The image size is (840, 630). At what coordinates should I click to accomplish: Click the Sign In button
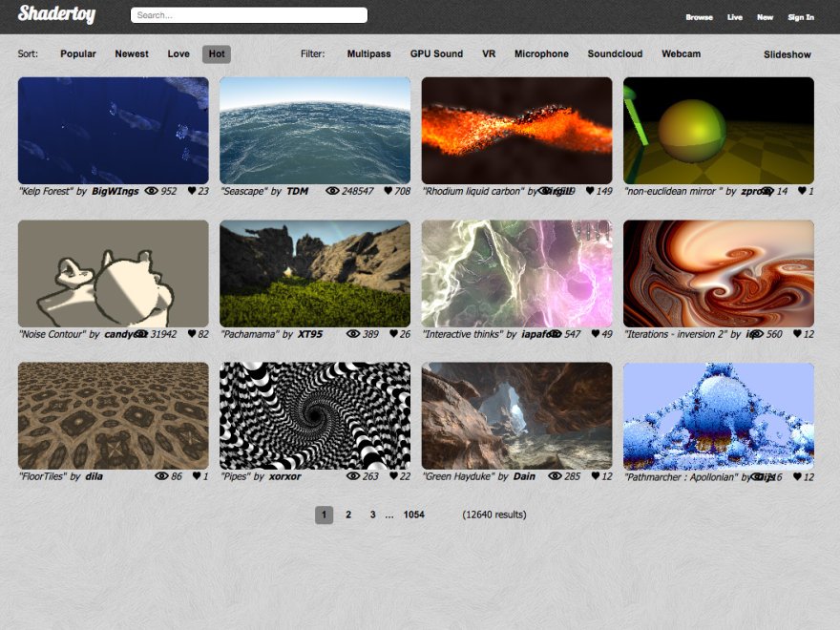tap(800, 16)
